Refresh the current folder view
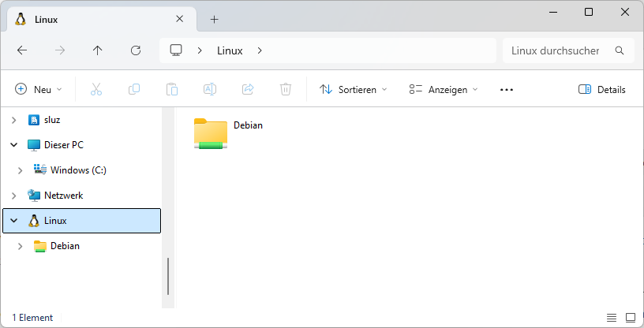The width and height of the screenshot is (644, 328). 136,50
